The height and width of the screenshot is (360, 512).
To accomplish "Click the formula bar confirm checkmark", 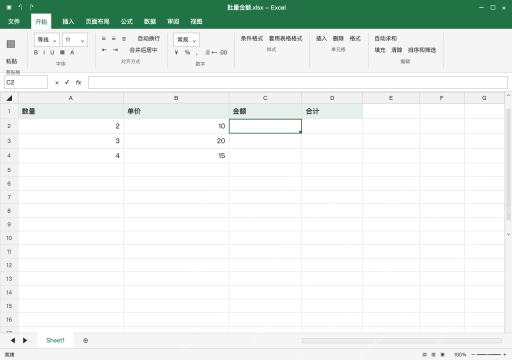I will point(67,82).
